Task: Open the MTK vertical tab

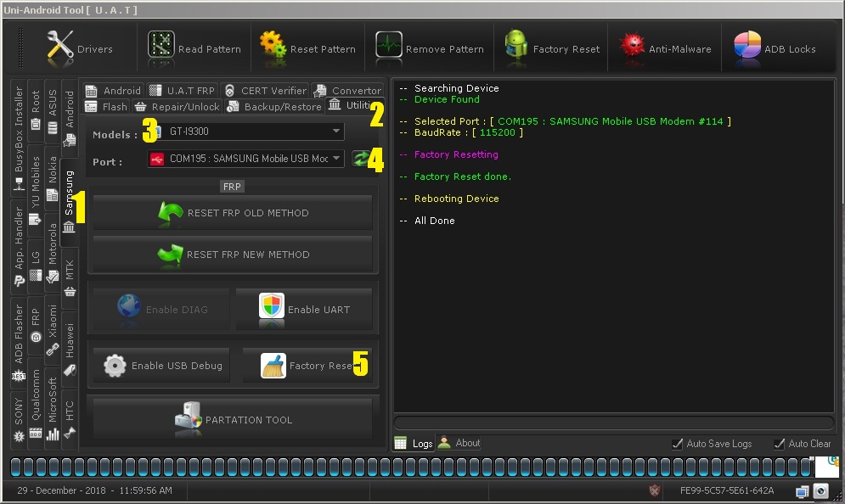Action: [70, 278]
